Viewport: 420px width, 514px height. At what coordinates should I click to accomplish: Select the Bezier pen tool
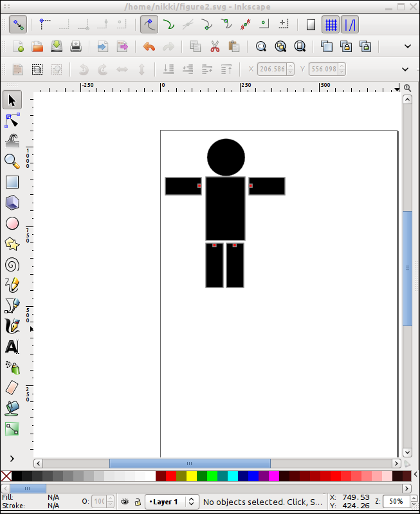12,306
